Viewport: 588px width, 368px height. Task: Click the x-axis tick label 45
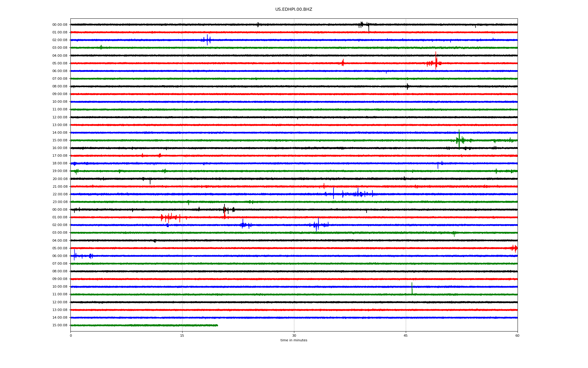[x=405, y=335]
